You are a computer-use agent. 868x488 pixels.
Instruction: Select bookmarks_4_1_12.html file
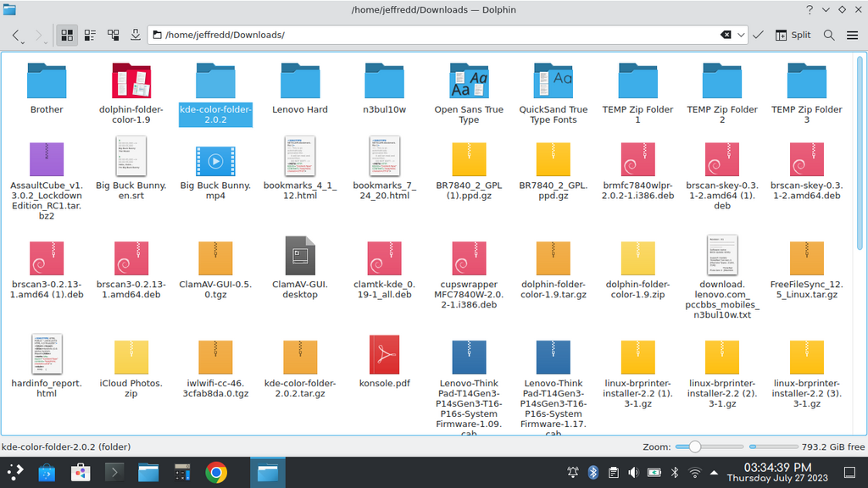[x=300, y=169]
